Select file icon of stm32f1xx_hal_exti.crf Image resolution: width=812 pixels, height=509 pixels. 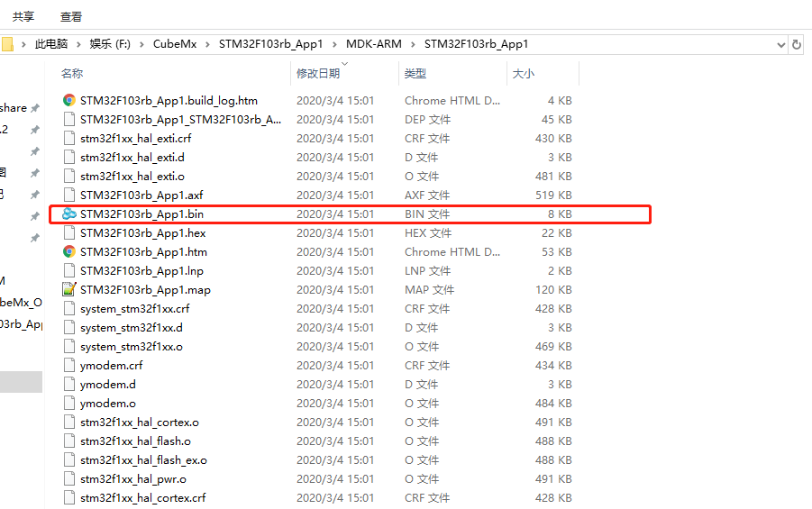[68, 138]
